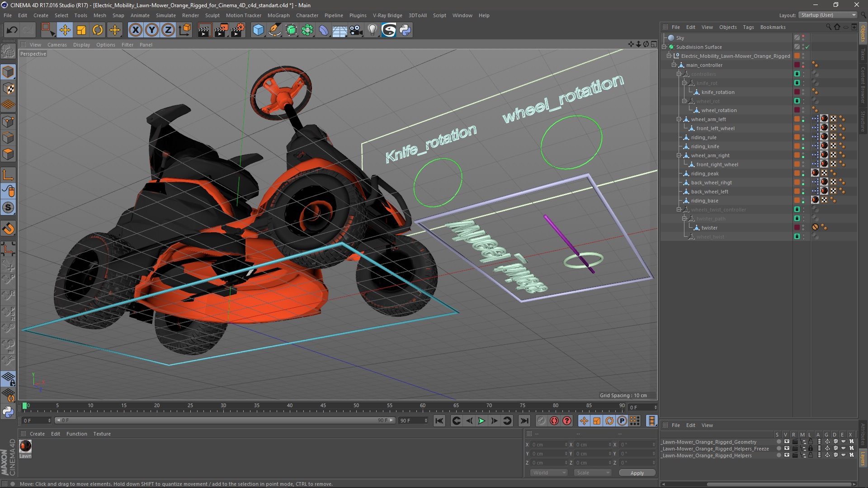This screenshot has width=868, height=488.
Task: Collapse the main_controller tree node
Action: 674,65
